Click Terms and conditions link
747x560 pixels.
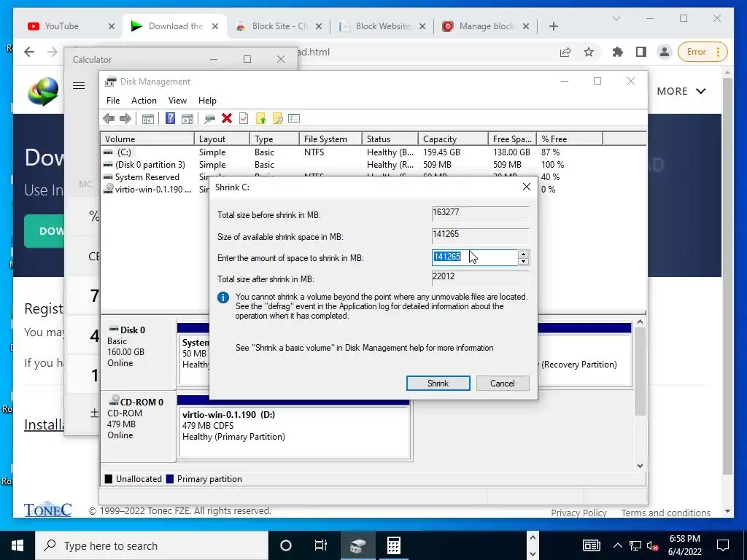pos(665,513)
